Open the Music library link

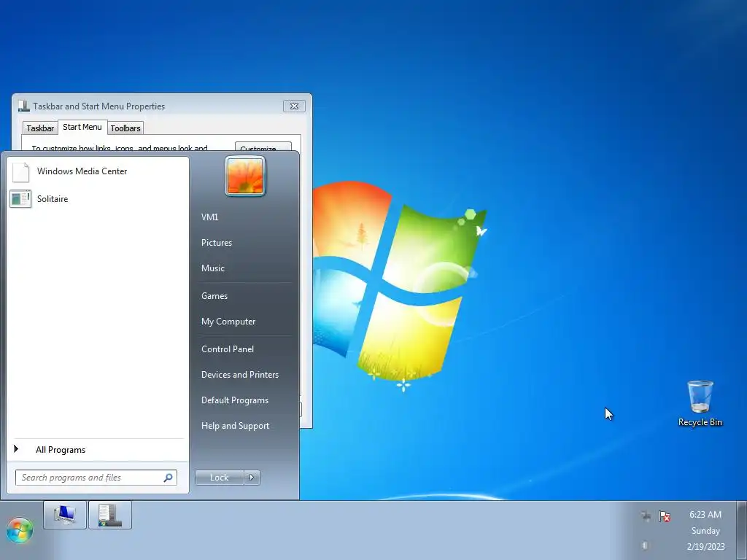pyautogui.click(x=212, y=268)
